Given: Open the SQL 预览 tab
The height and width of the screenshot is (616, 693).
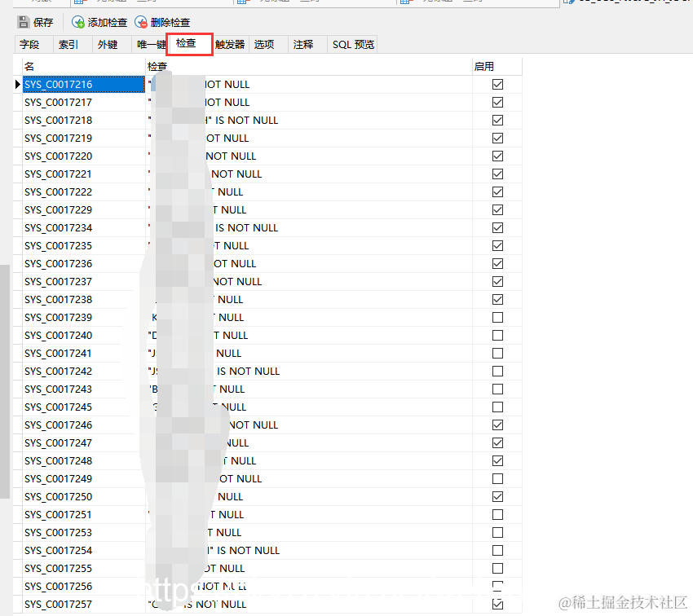Looking at the screenshot, I should [353, 45].
